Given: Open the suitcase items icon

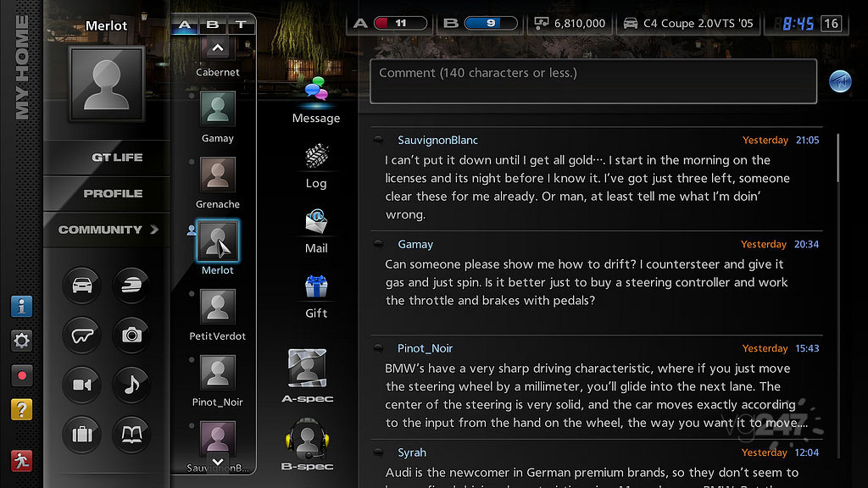Looking at the screenshot, I should [x=82, y=435].
